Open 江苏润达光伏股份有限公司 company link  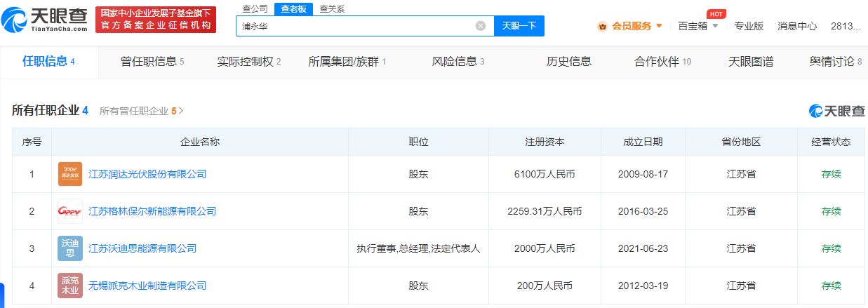(147, 174)
